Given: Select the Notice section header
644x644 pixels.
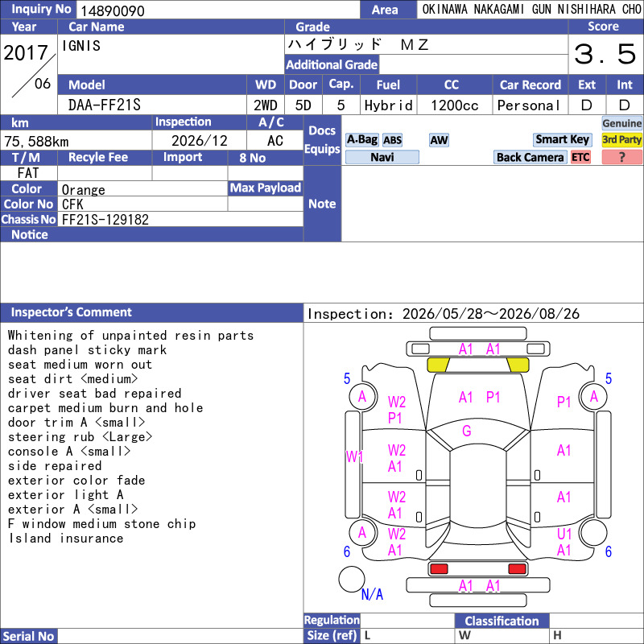Looking at the screenshot, I should pyautogui.click(x=152, y=234).
